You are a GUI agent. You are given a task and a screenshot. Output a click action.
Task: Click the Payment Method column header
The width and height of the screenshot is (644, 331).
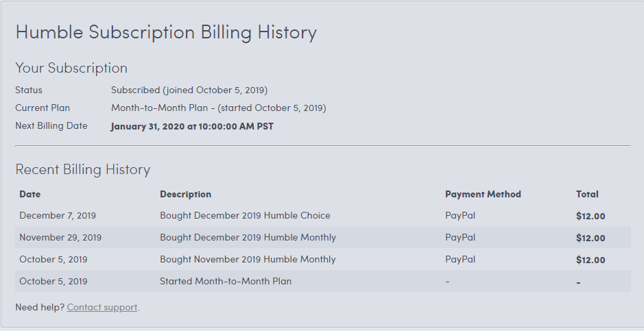[483, 195]
